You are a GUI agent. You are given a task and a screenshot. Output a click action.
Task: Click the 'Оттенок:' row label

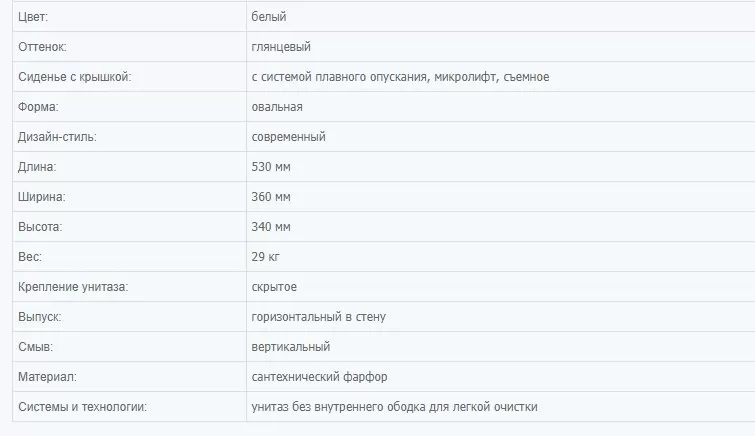42,47
